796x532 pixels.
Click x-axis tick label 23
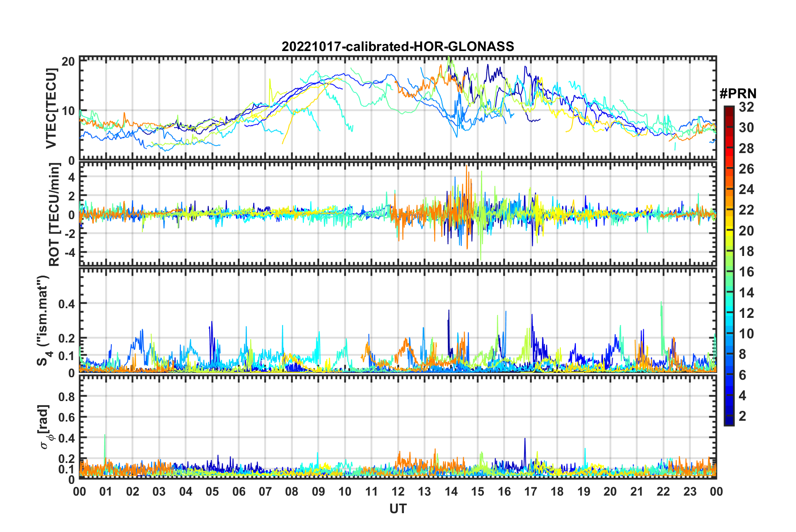(690, 491)
